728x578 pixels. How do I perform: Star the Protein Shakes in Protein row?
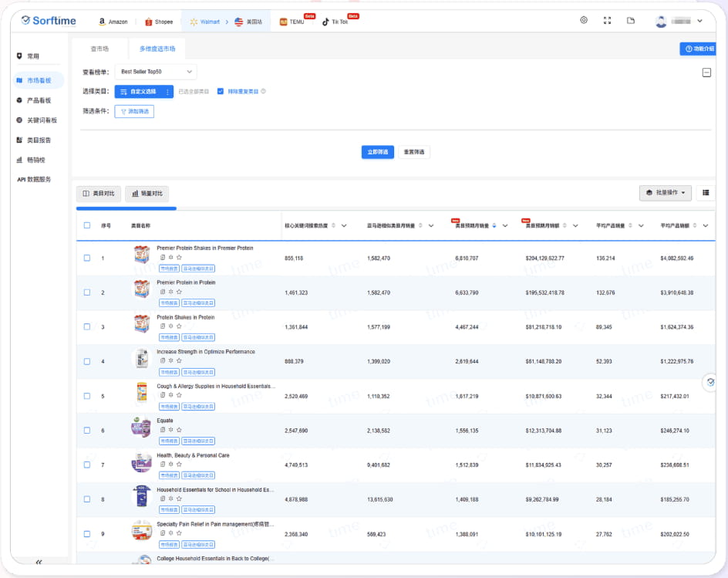[179, 326]
